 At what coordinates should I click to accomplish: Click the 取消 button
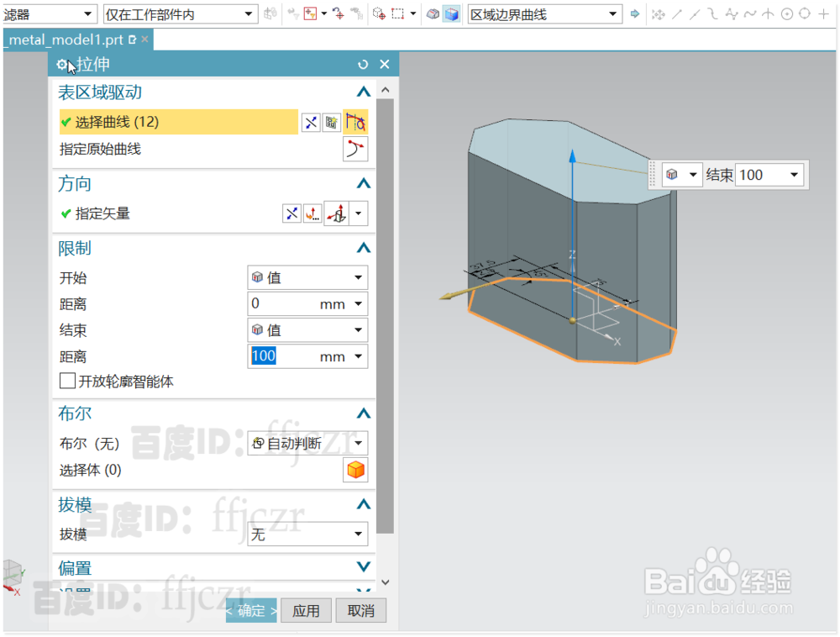[x=361, y=610]
